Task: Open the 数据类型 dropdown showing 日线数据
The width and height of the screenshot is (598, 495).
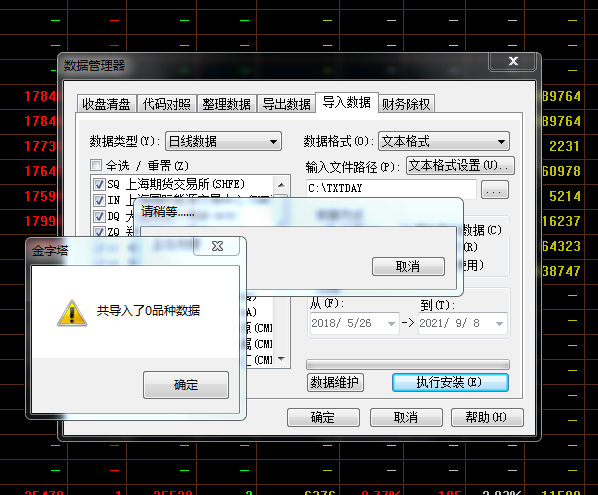Action: [x=223, y=141]
